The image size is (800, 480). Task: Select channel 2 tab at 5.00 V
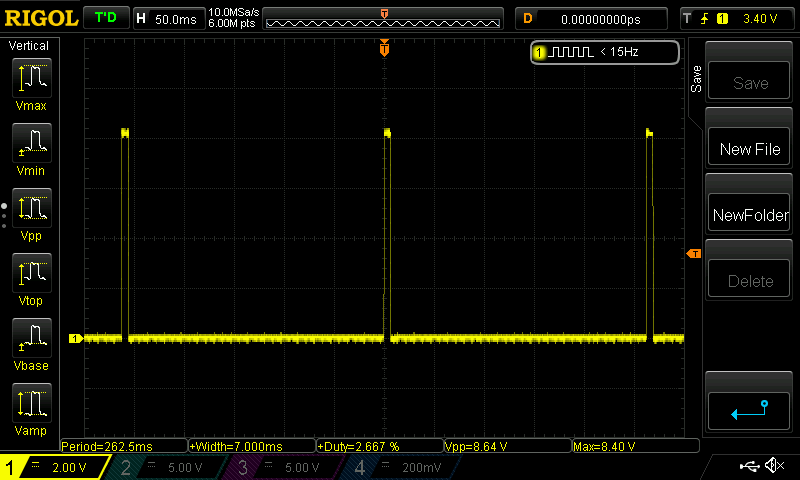click(166, 467)
